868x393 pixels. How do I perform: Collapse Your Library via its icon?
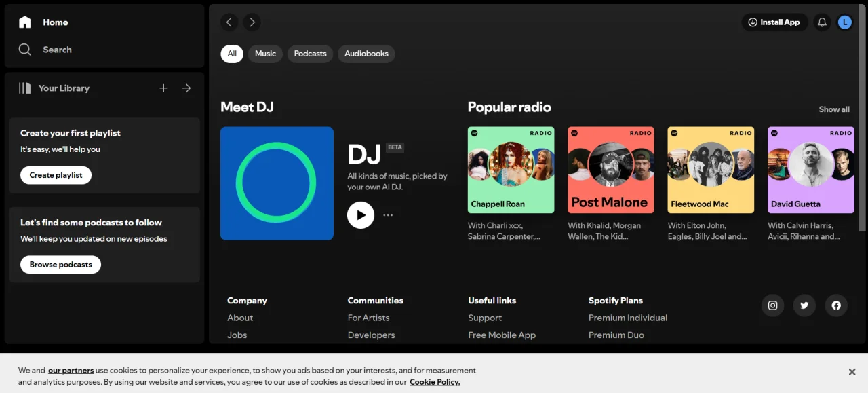(25, 88)
